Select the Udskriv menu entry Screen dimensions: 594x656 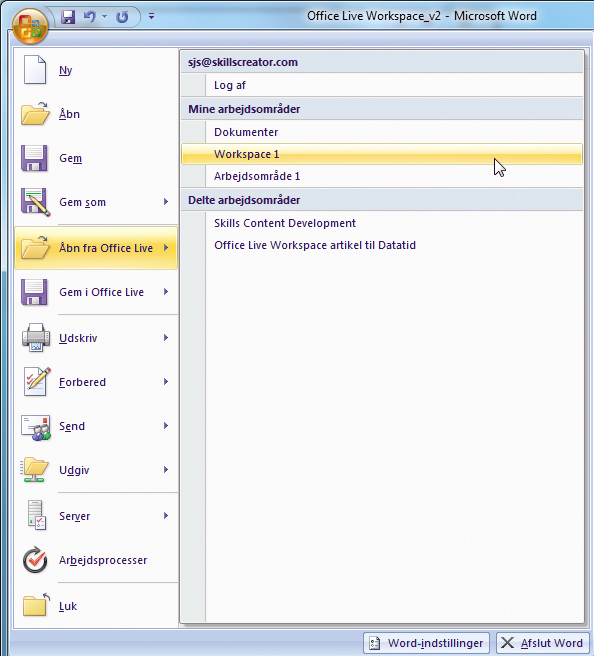96,338
